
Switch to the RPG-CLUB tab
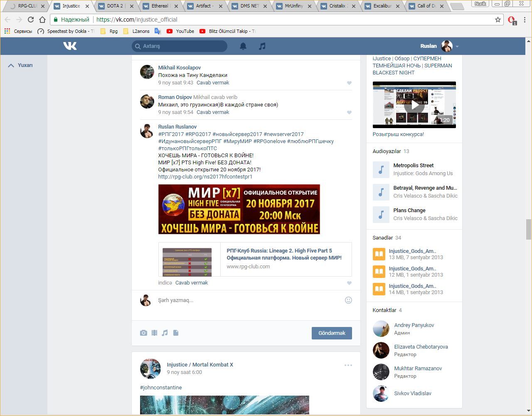tap(27, 6)
